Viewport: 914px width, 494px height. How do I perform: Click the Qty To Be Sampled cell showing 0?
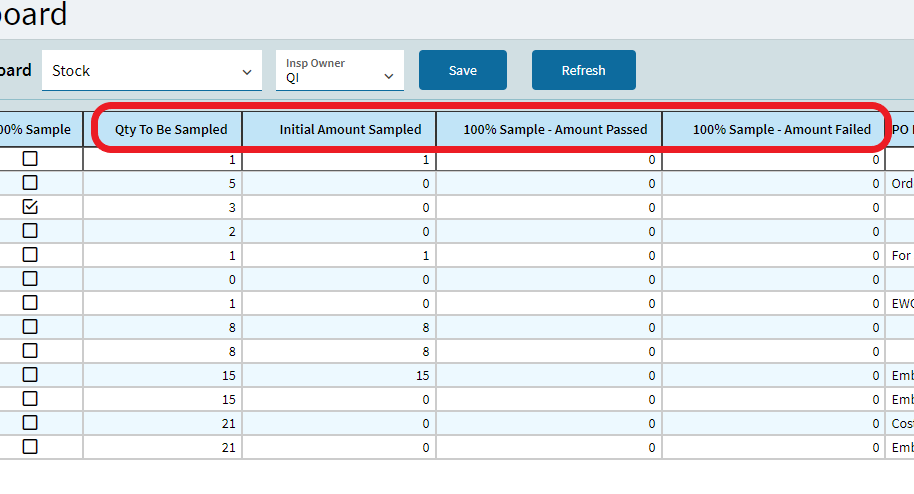tap(163, 279)
